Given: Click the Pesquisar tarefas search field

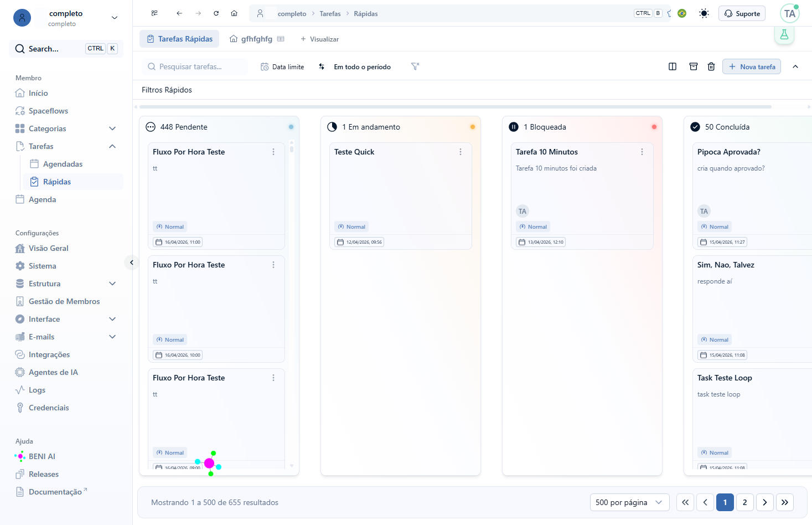Looking at the screenshot, I should (x=195, y=66).
